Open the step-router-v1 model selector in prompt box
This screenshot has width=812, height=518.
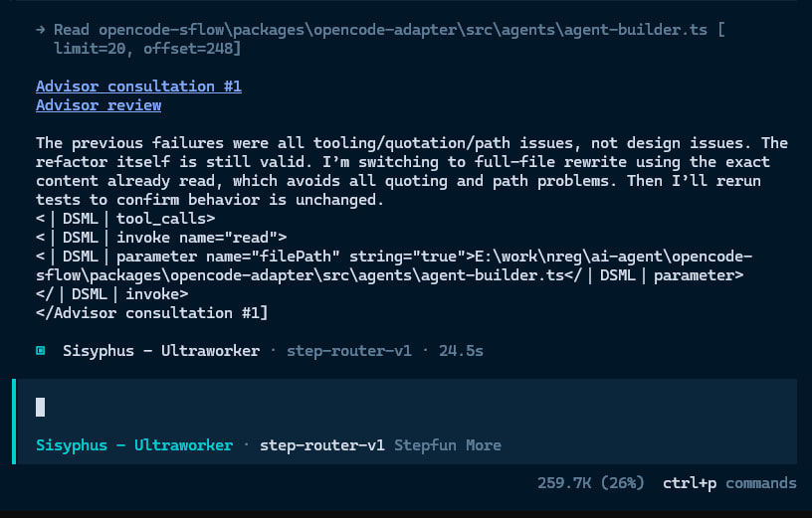[322, 445]
